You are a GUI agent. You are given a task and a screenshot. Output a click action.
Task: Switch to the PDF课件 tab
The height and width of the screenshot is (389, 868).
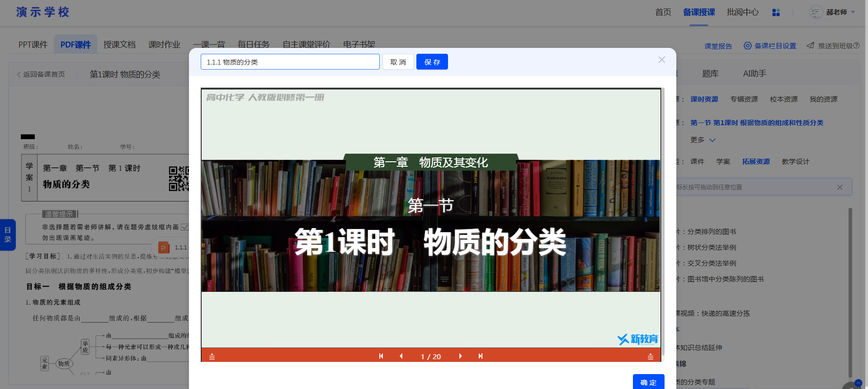[75, 44]
